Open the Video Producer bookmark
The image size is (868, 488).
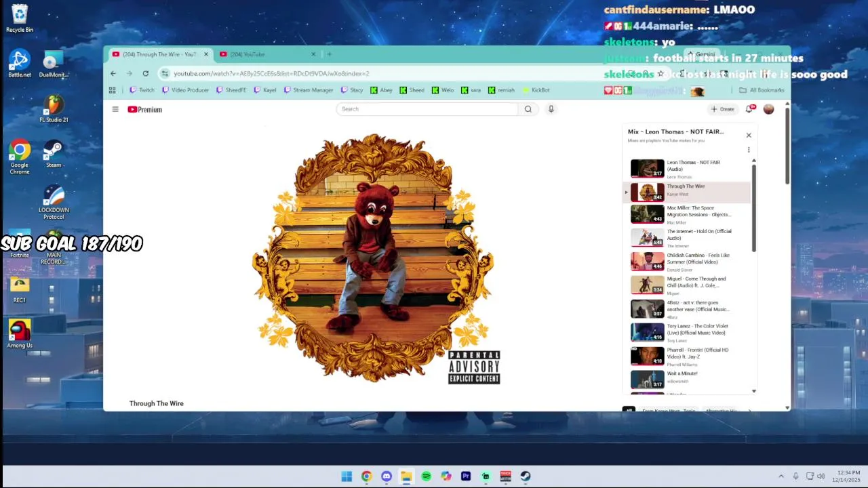pyautogui.click(x=185, y=90)
